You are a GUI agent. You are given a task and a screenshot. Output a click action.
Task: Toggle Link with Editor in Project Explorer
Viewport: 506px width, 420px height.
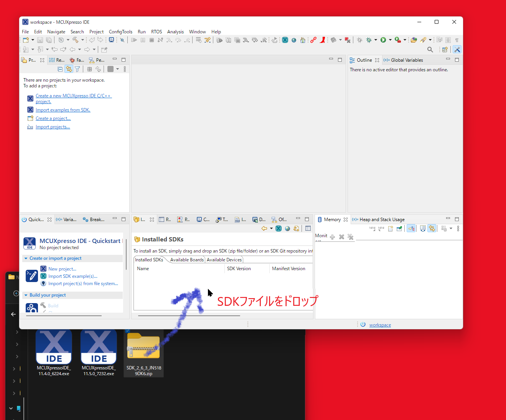(x=69, y=69)
